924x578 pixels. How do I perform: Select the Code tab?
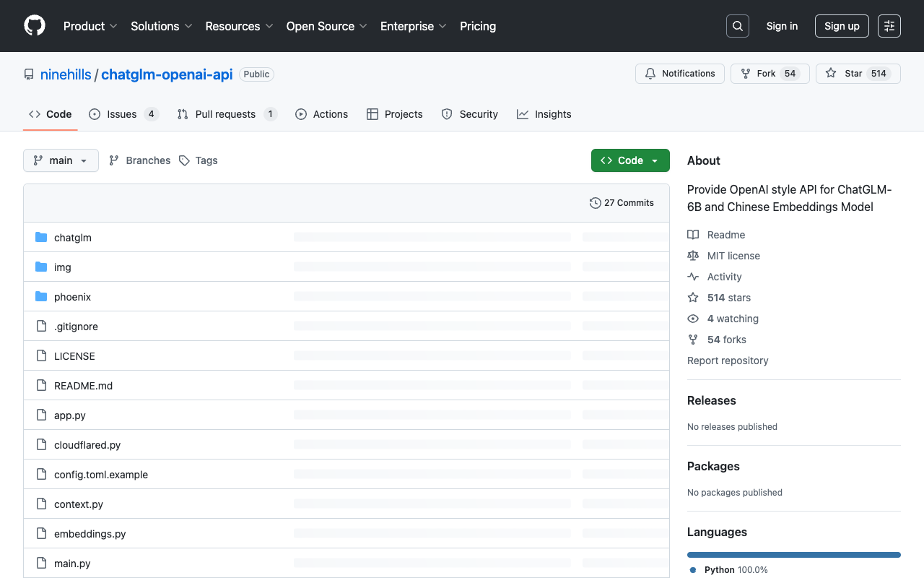coord(51,114)
